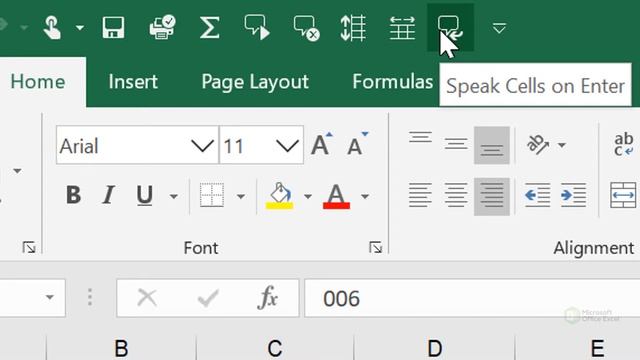640x360 pixels.
Task: Open the Page Layout tab
Action: pos(255,82)
